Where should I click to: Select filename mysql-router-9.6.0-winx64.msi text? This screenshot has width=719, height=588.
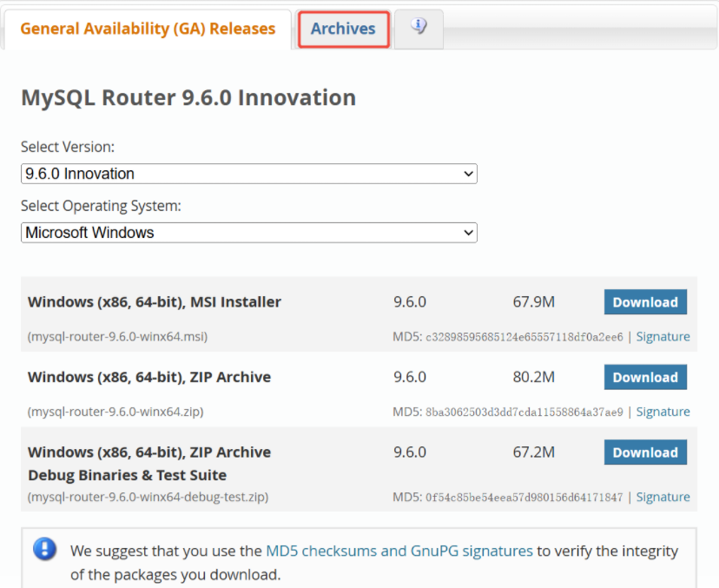(x=117, y=337)
